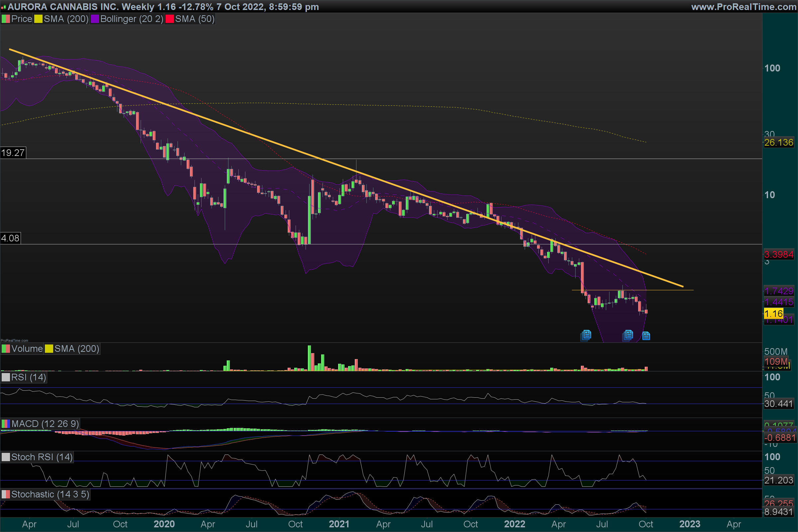Click the purple Bollinger (20 2) legend swatch
This screenshot has height=532, width=798.
[95, 19]
